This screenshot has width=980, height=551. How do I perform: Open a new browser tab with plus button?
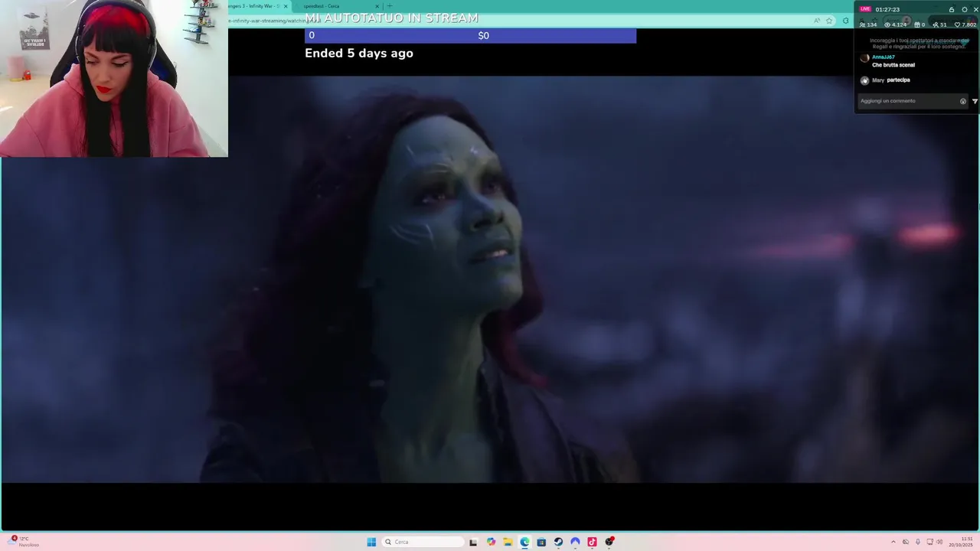point(389,6)
